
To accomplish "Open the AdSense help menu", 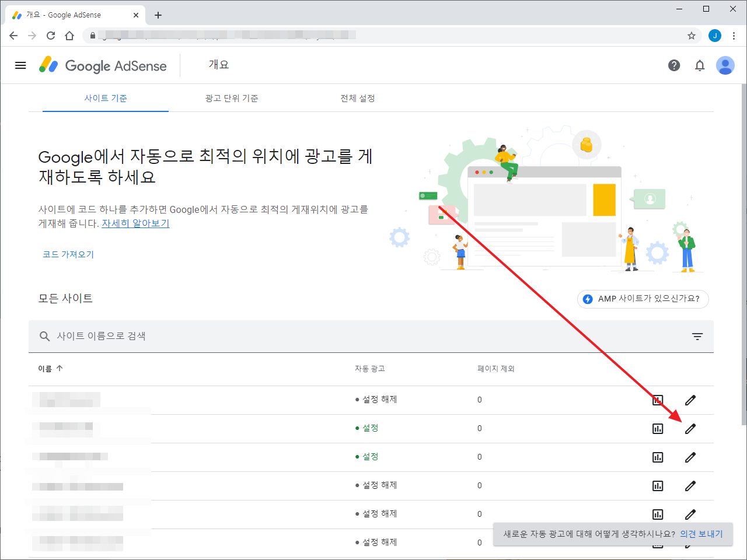I will coord(674,65).
